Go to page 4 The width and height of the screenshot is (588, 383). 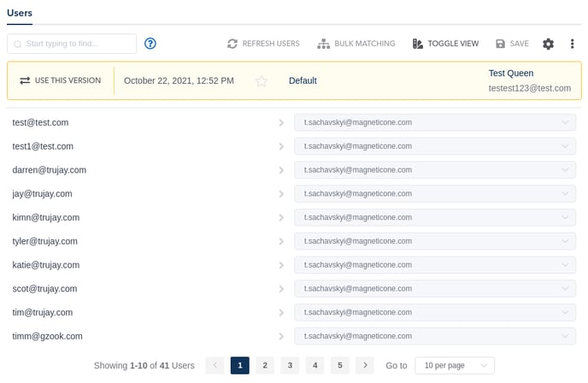[315, 365]
